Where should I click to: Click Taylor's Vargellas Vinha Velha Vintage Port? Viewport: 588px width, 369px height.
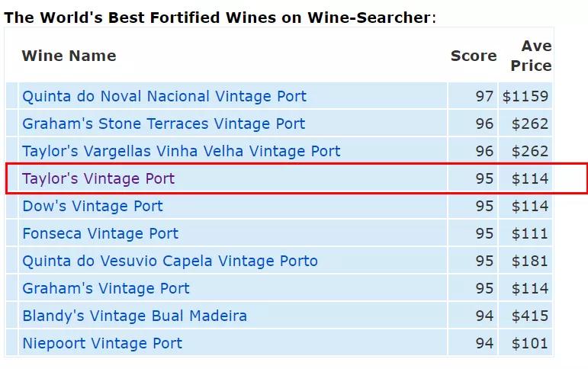[x=181, y=152]
